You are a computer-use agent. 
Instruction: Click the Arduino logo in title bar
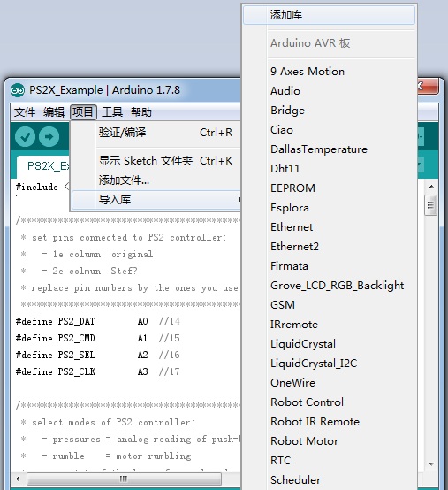point(18,90)
